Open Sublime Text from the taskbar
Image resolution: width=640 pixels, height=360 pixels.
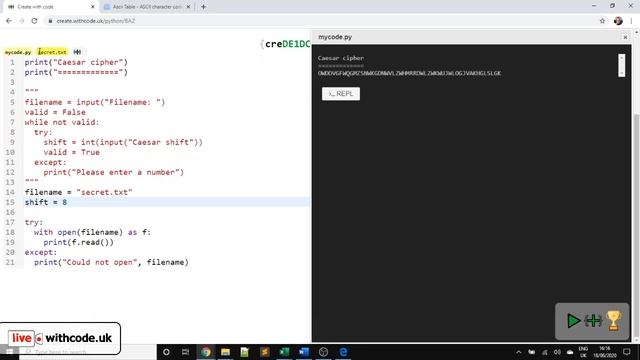(x=264, y=352)
